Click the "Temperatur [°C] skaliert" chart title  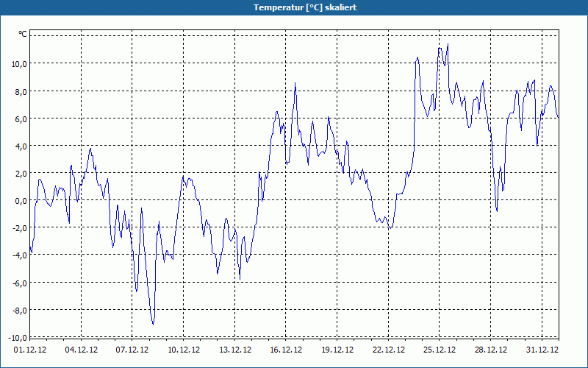point(294,7)
